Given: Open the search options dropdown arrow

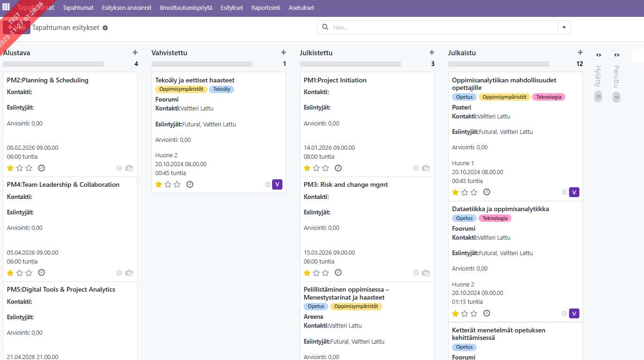Looking at the screenshot, I should pos(564,28).
